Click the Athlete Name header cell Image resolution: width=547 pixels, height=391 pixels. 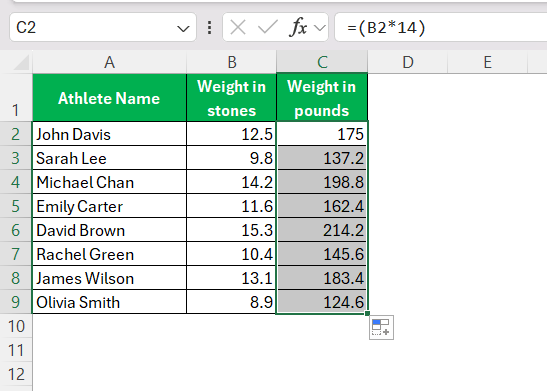click(x=110, y=98)
